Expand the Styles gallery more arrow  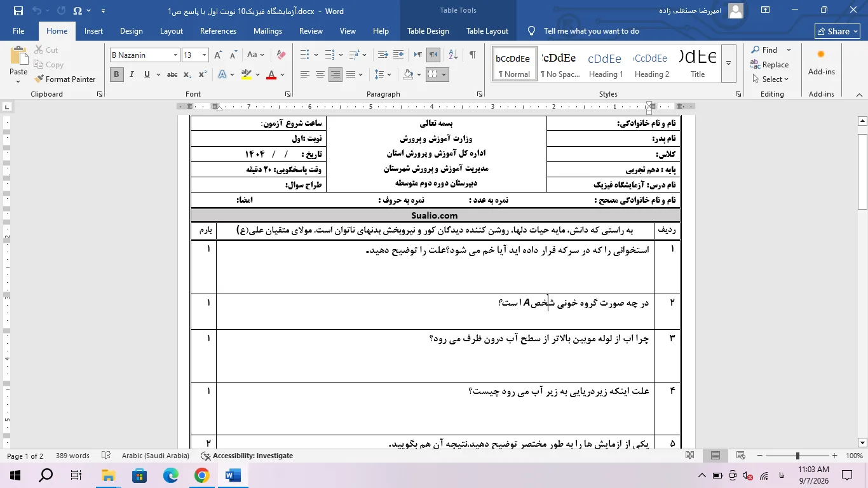tap(729, 63)
